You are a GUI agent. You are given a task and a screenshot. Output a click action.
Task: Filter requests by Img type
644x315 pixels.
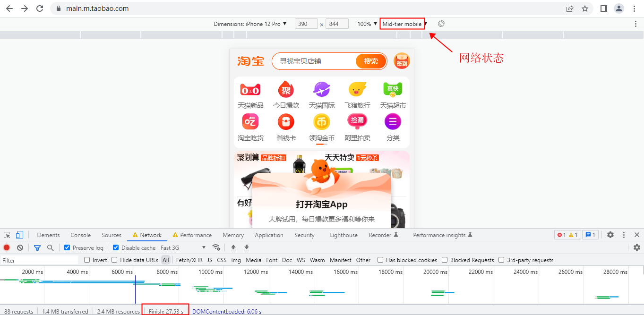click(x=236, y=260)
